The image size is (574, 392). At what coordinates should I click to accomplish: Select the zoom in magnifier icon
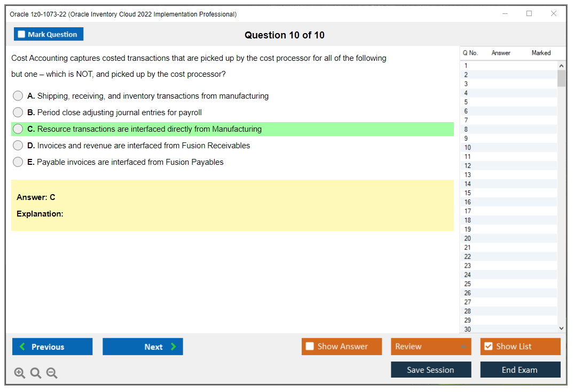(x=19, y=373)
